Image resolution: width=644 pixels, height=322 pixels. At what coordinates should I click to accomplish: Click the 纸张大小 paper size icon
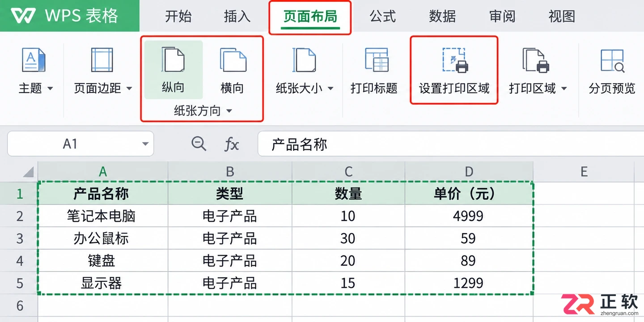[x=304, y=60]
